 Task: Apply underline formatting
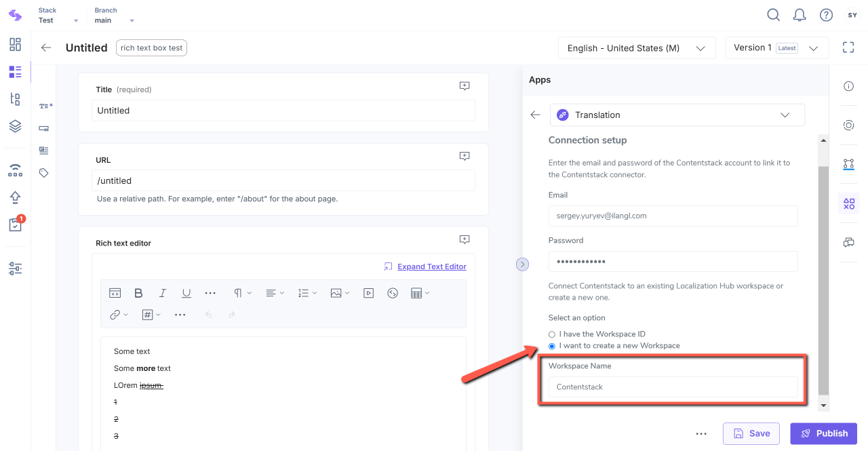(186, 293)
